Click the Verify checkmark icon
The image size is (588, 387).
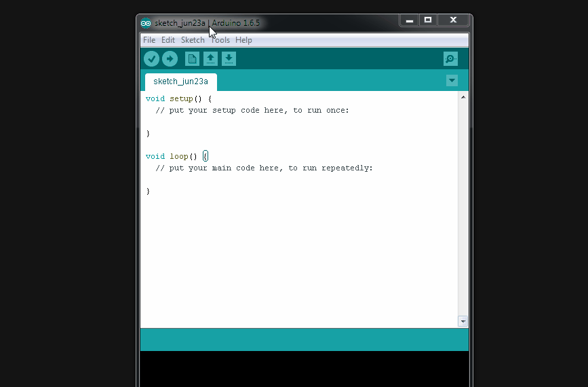pos(151,59)
